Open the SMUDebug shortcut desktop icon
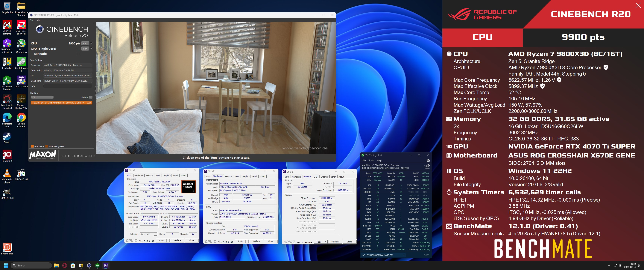The width and height of the screenshot is (644, 270). tap(7, 46)
